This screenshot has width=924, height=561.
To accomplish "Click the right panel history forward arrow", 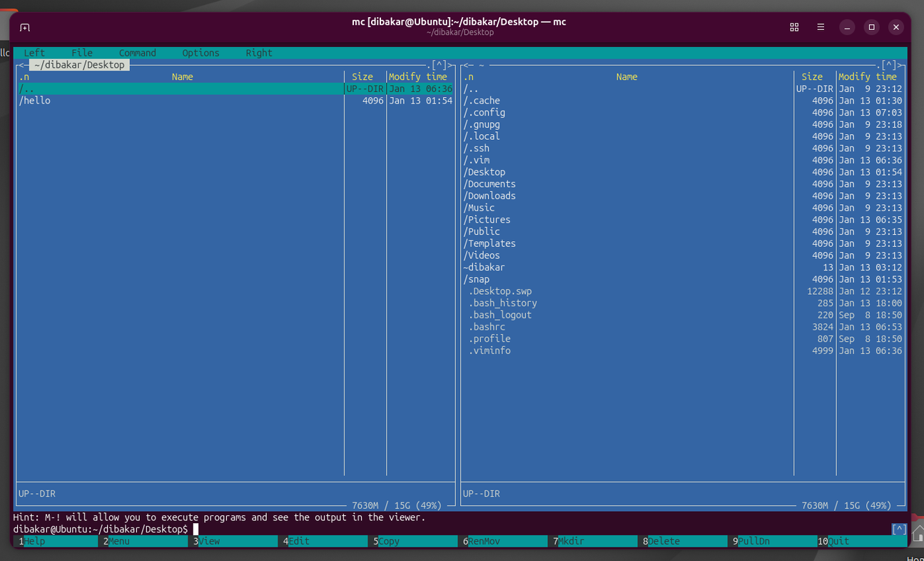I will pos(900,65).
